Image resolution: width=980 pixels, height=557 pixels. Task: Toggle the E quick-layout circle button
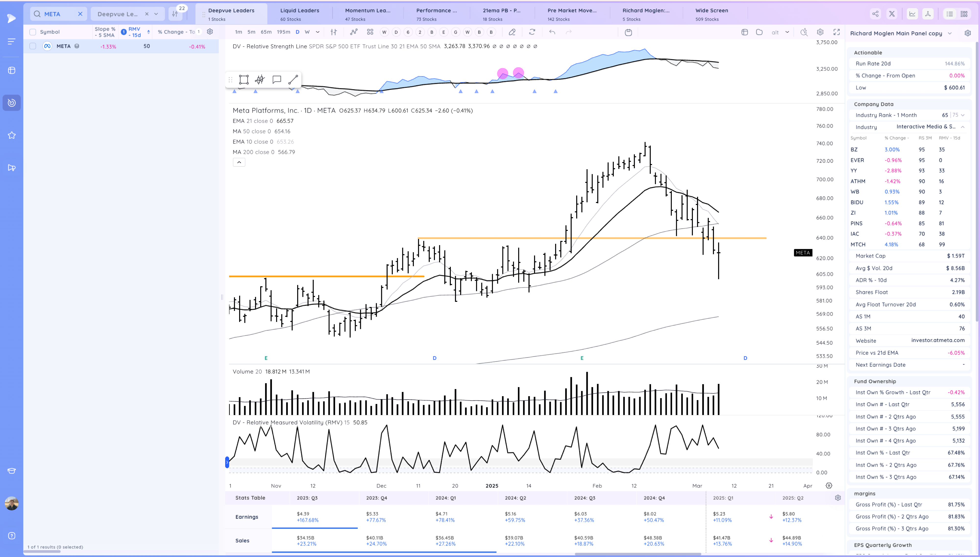click(x=444, y=32)
